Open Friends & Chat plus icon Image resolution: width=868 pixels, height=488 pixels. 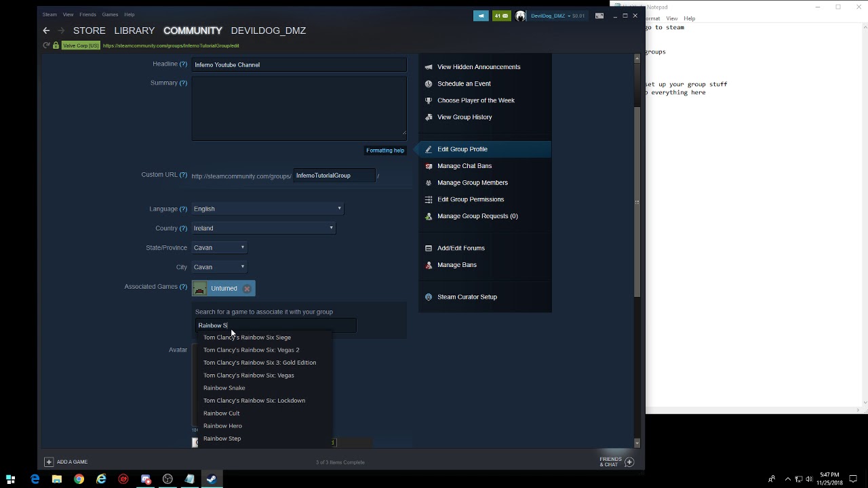[x=629, y=462]
